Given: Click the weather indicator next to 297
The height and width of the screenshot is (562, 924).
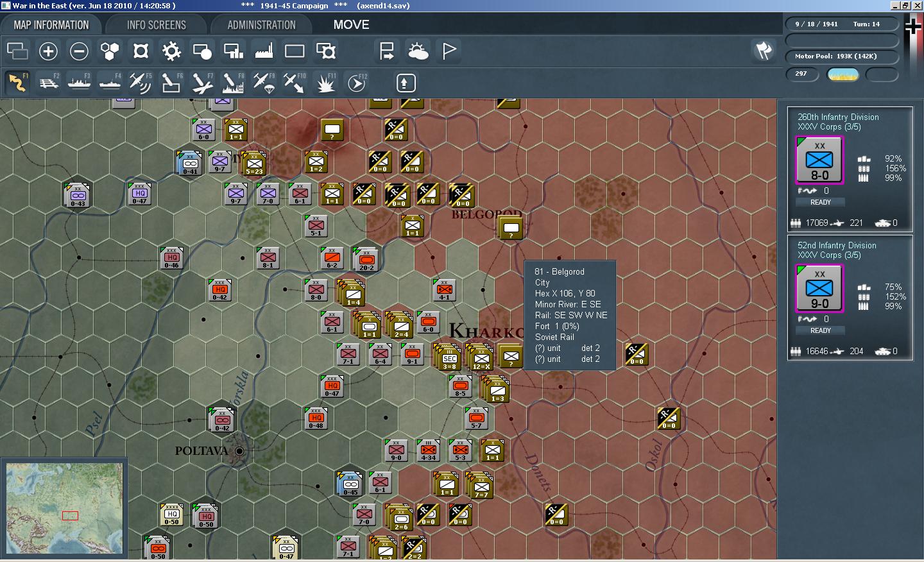Looking at the screenshot, I should click(843, 75).
